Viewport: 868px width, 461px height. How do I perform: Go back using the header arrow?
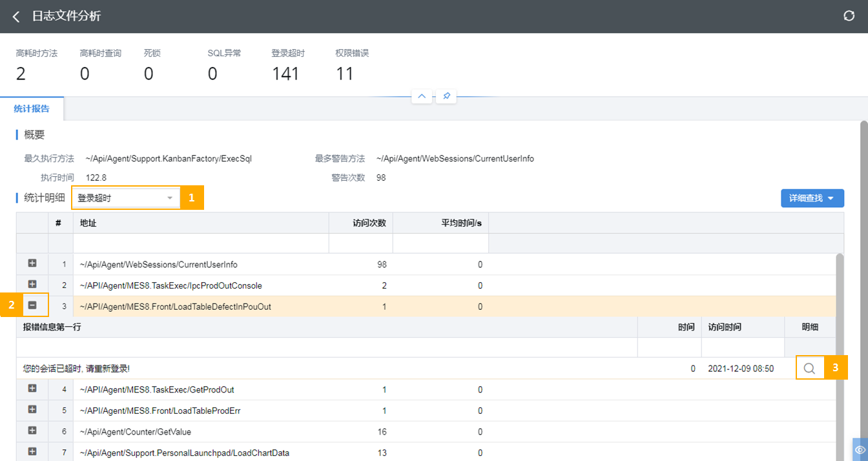16,16
